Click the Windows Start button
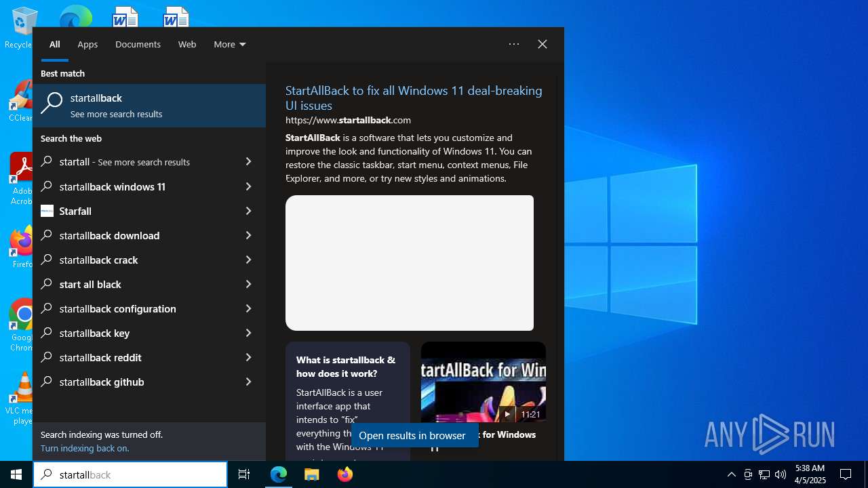The height and width of the screenshot is (488, 868). 16,474
